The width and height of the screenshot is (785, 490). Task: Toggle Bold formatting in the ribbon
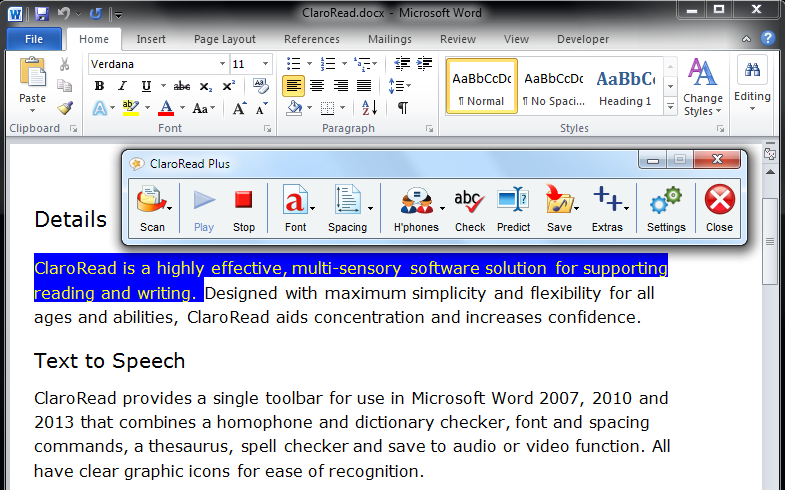pyautogui.click(x=99, y=86)
